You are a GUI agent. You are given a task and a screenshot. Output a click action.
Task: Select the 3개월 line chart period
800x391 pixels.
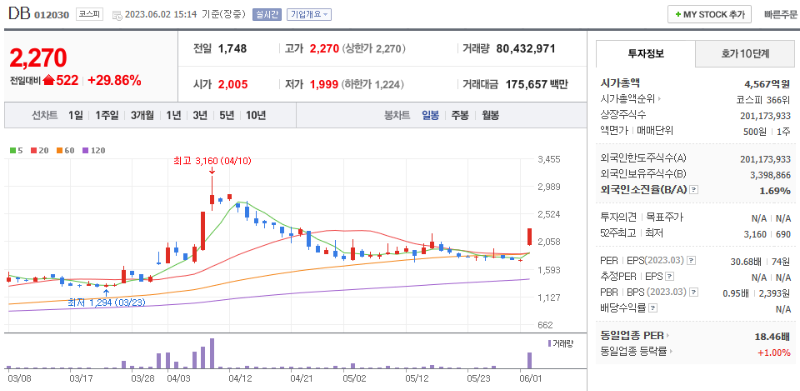tap(142, 115)
